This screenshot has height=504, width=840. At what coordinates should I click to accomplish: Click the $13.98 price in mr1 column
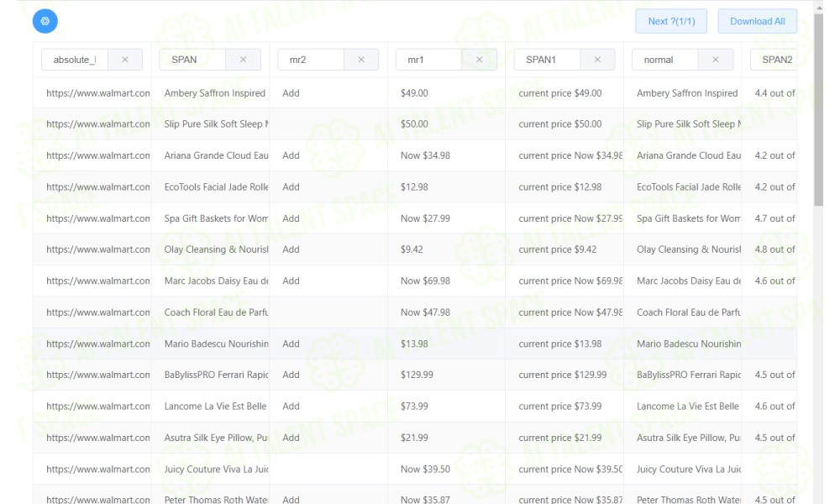(414, 344)
